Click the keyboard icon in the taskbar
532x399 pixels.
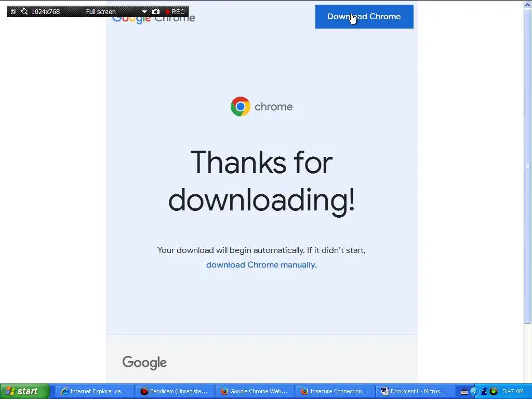464,392
